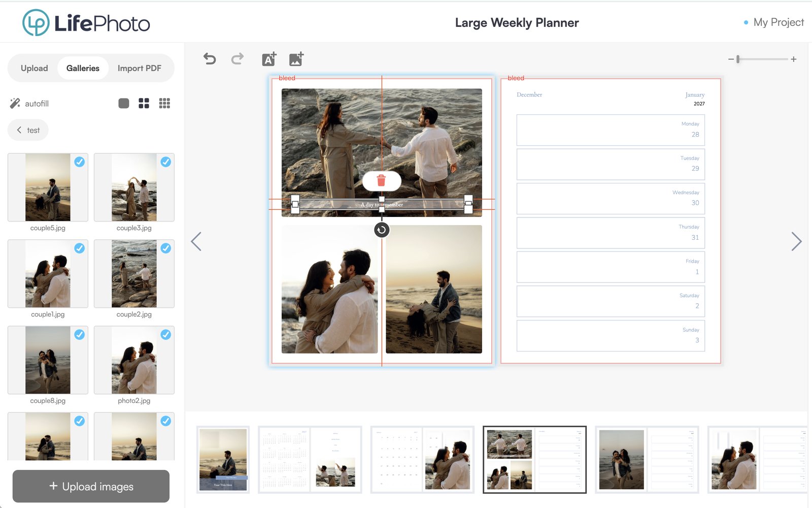812x508 pixels.
Task: Click the 'Large Weekly Planner' title
Action: [x=517, y=23]
